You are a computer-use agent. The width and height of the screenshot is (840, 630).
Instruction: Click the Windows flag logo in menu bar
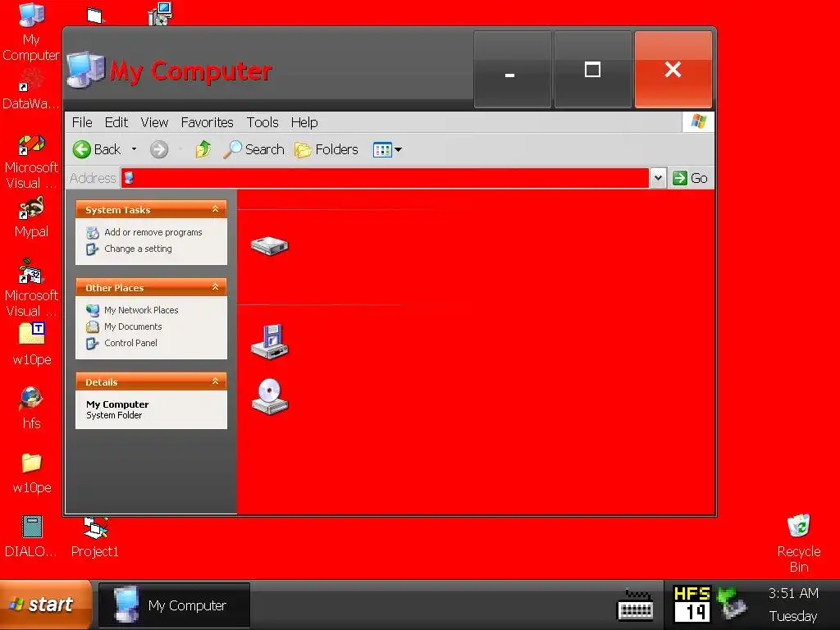698,121
